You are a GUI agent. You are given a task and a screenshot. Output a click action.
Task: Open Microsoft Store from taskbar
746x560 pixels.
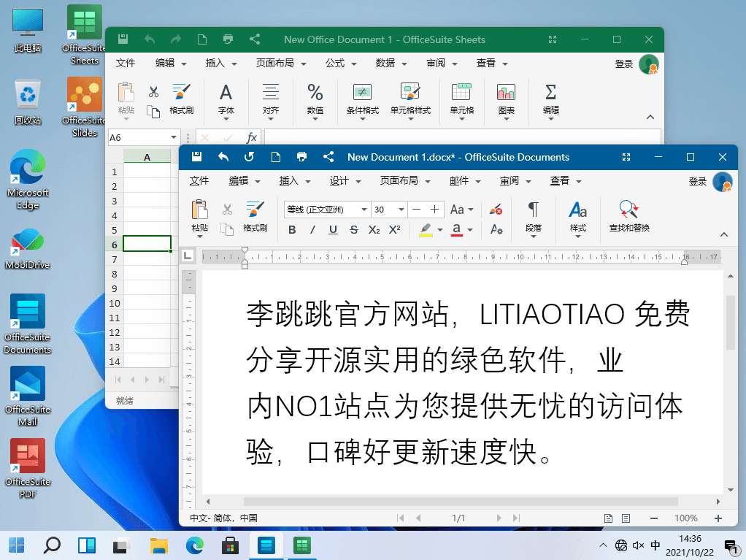click(x=230, y=545)
